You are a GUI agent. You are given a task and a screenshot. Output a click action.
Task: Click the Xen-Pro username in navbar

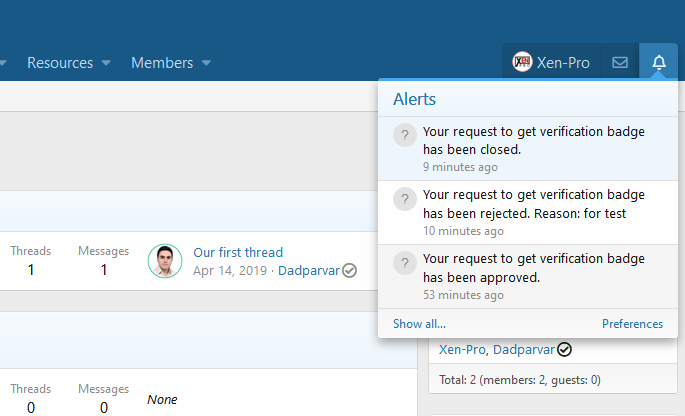(563, 63)
